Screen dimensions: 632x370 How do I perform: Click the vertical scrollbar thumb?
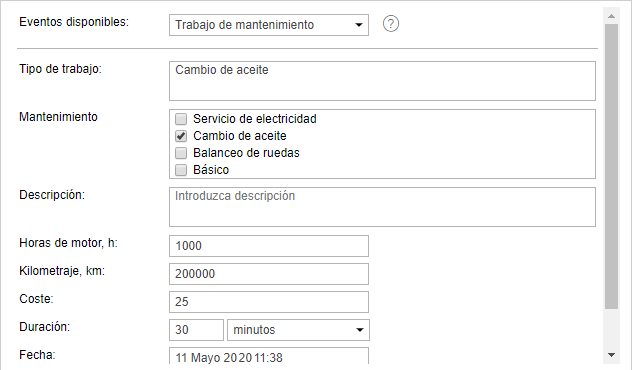611,166
